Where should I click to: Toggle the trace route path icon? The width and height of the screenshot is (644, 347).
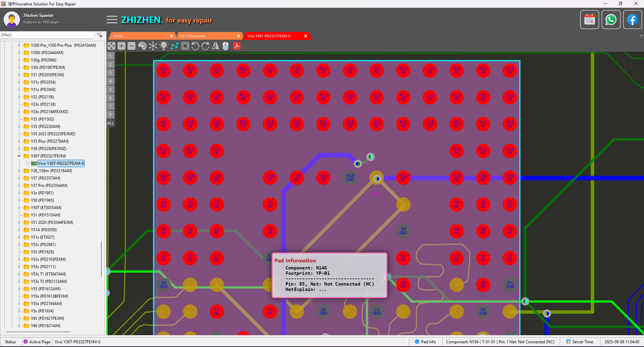click(175, 46)
